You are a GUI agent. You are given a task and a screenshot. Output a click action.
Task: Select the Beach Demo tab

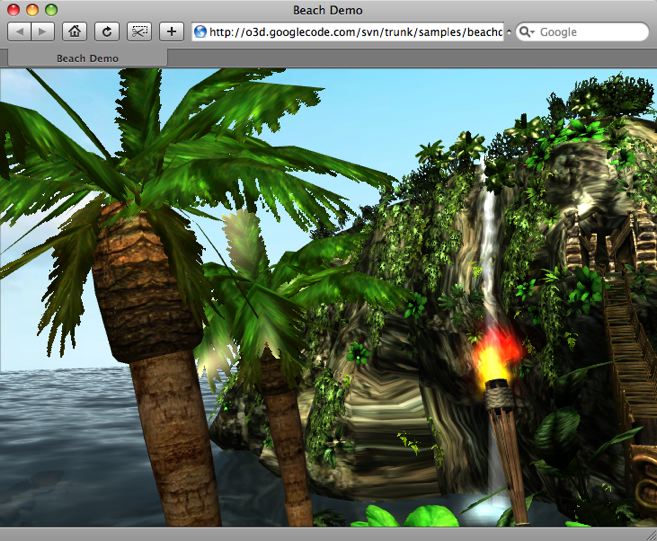[x=87, y=58]
